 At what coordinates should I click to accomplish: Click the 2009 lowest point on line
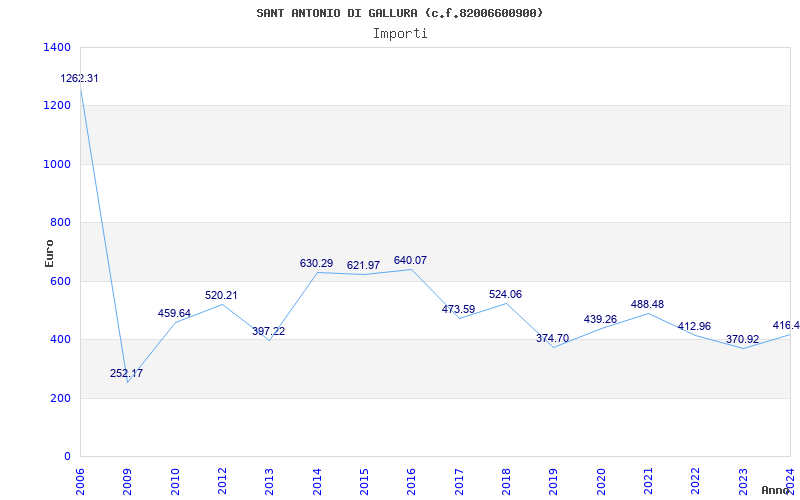[128, 382]
